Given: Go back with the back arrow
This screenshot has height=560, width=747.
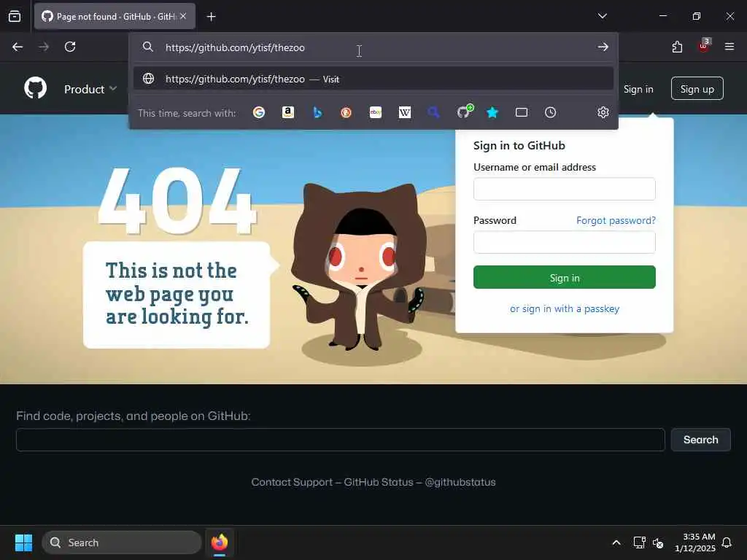Looking at the screenshot, I should pos(18,47).
